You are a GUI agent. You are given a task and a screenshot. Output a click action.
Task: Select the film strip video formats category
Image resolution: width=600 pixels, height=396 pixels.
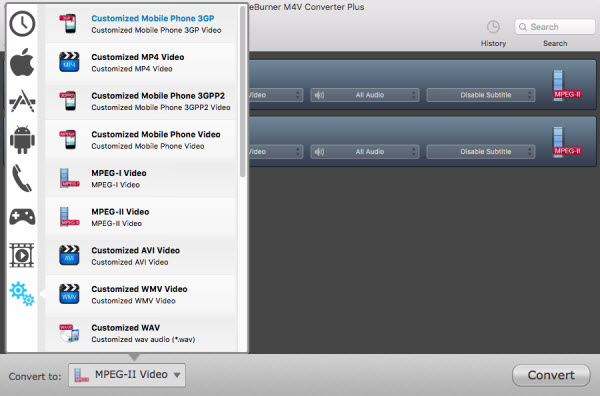[x=22, y=256]
